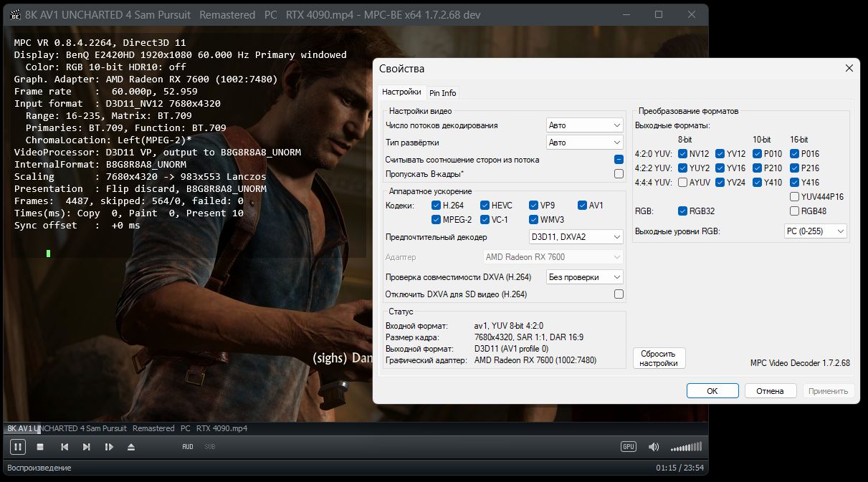Open the Выходные уровни RGB dropdown
This screenshot has width=868, height=482.
tap(816, 231)
